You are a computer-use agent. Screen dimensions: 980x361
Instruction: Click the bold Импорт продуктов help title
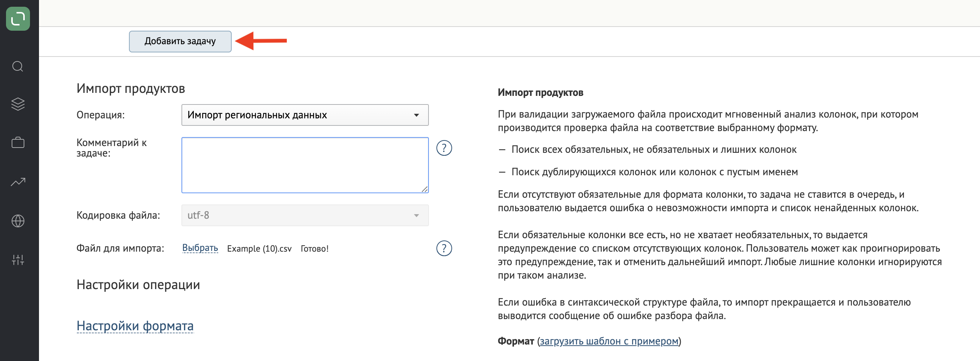pyautogui.click(x=540, y=92)
